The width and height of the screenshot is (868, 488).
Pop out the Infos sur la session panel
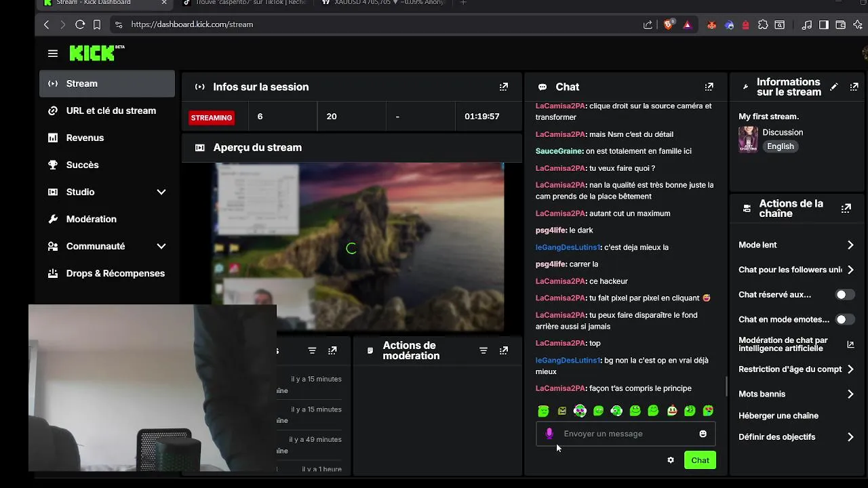click(504, 87)
